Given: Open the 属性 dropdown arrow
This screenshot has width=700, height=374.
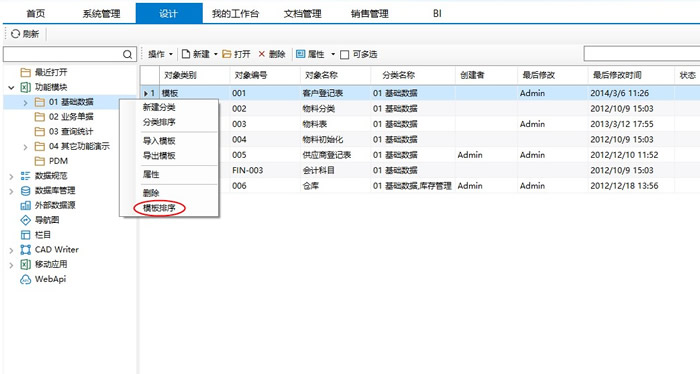Looking at the screenshot, I should tap(333, 54).
